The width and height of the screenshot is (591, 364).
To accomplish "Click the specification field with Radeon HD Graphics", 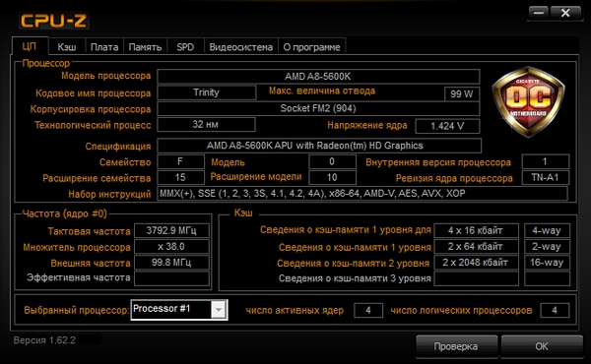I will pyautogui.click(x=319, y=146).
